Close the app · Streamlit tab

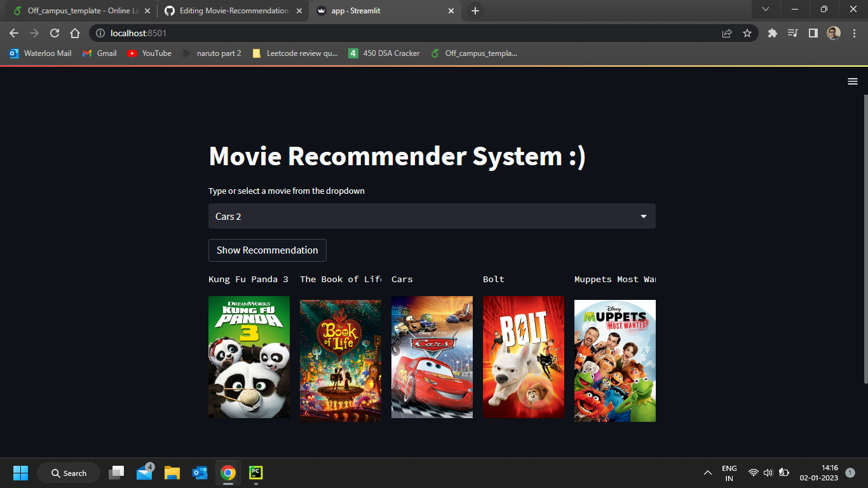(451, 11)
